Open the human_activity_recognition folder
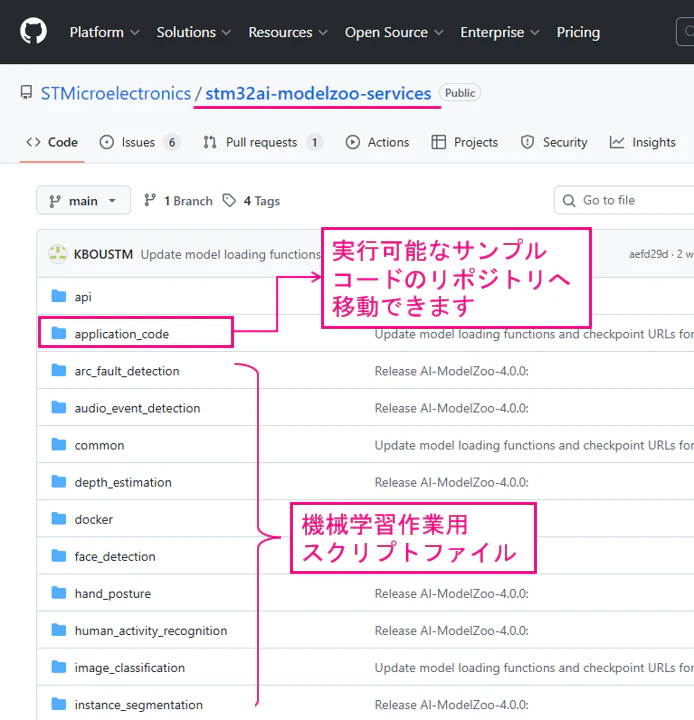694x720 pixels. coord(151,631)
